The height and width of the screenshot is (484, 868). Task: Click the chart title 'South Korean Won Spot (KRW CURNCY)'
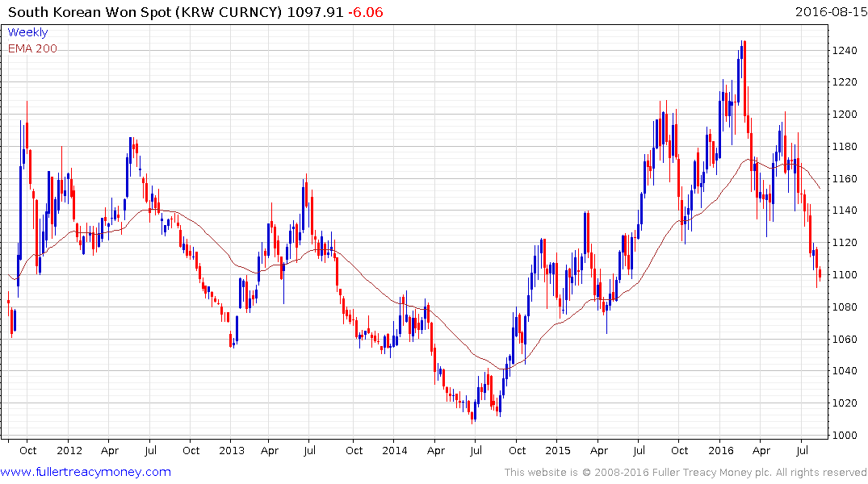[x=145, y=12]
